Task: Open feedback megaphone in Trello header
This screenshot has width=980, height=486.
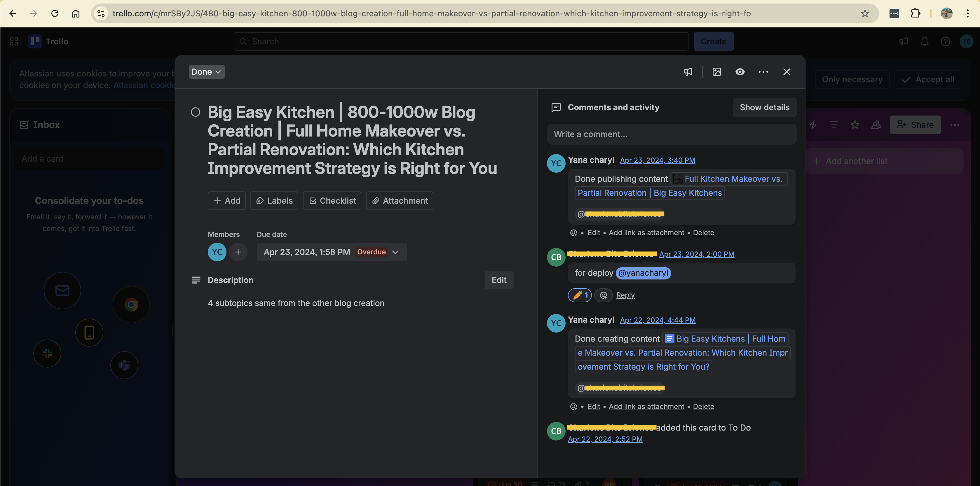Action: click(x=904, y=41)
